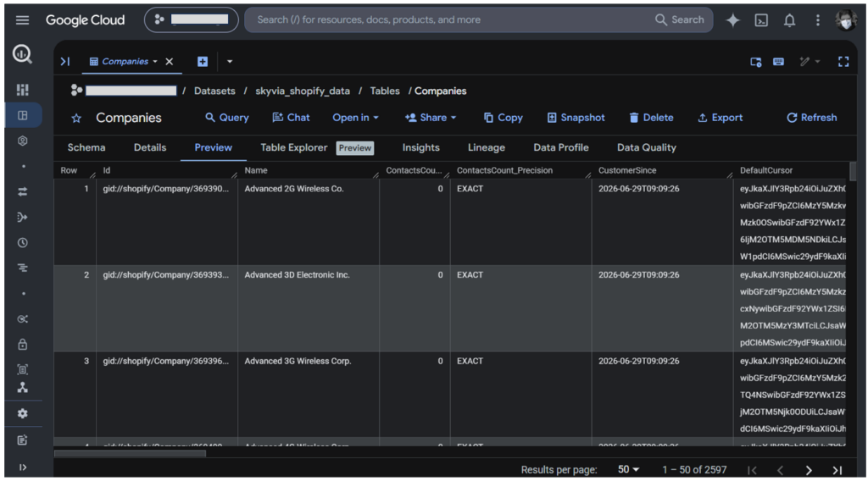Screen dimensions: 868x481
Task: Open the notifications bell
Action: pyautogui.click(x=789, y=20)
